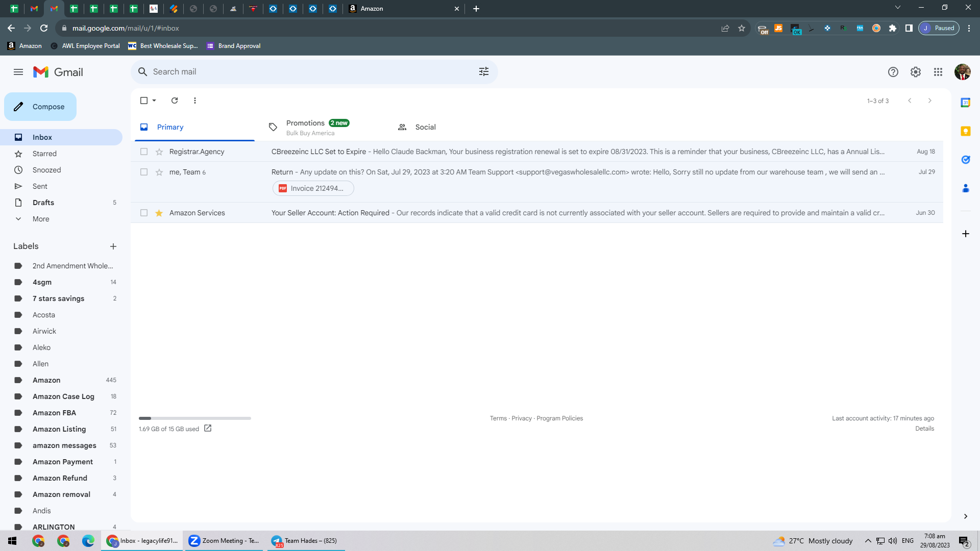Open the Sent folder
This screenshot has width=980, height=551.
[61, 186]
